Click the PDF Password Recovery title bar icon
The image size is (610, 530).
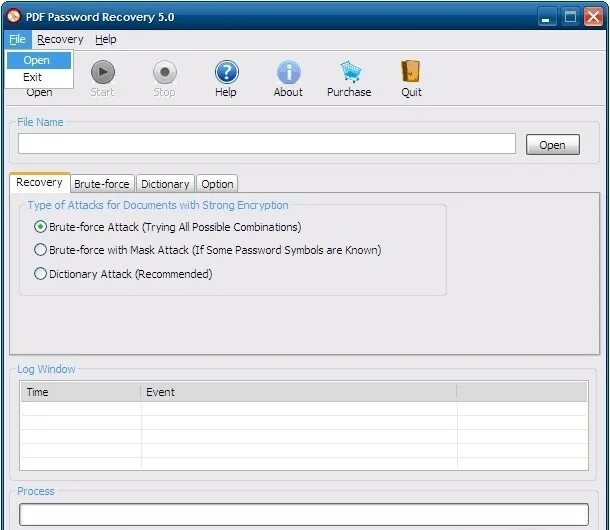14,16
